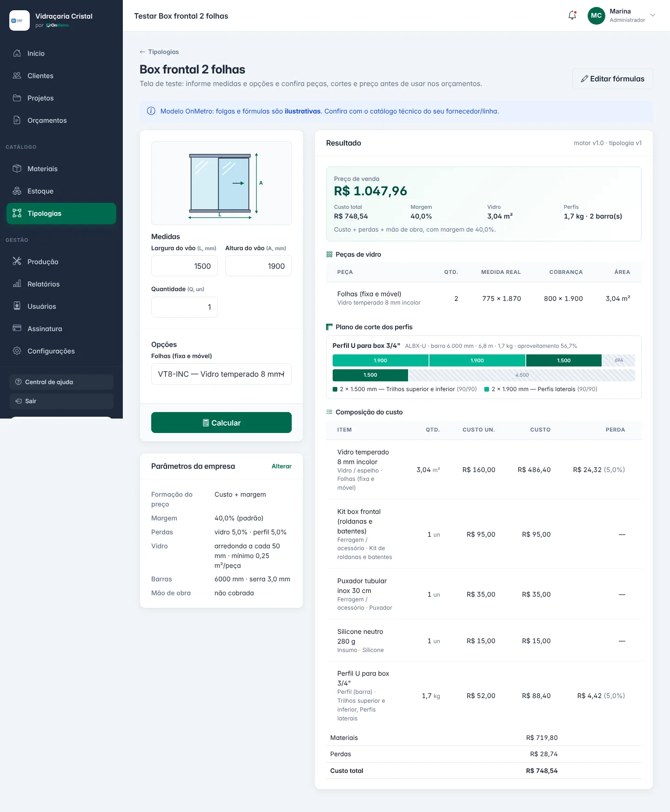Click the Plano de corte ruler icon
Screen dimensions: 670x812
[329, 327]
